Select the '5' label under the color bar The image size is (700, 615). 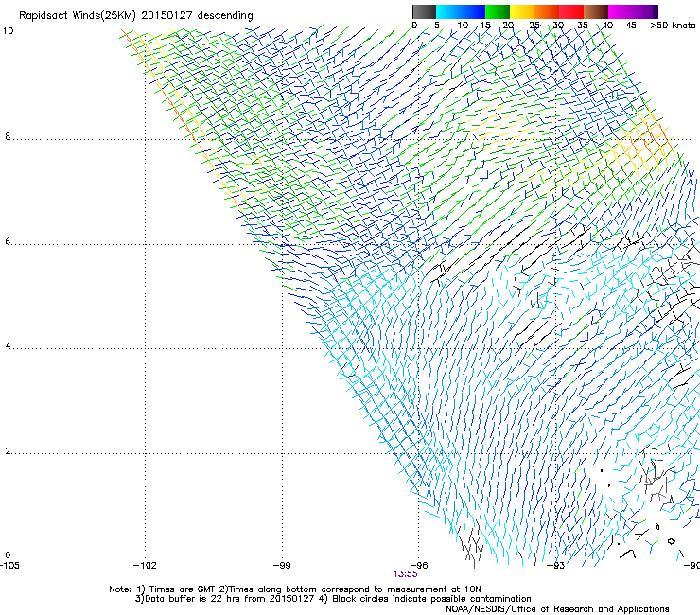(437, 26)
